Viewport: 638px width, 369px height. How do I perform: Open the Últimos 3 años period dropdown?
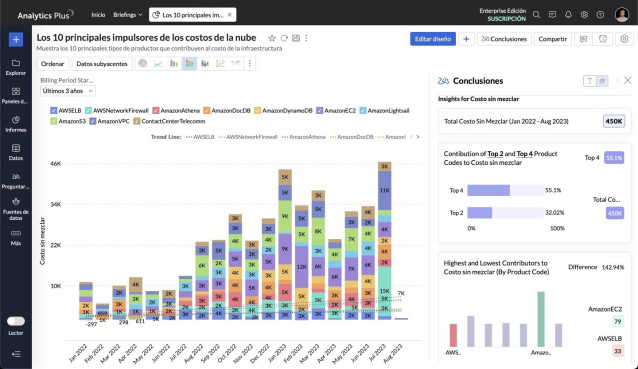(x=68, y=91)
